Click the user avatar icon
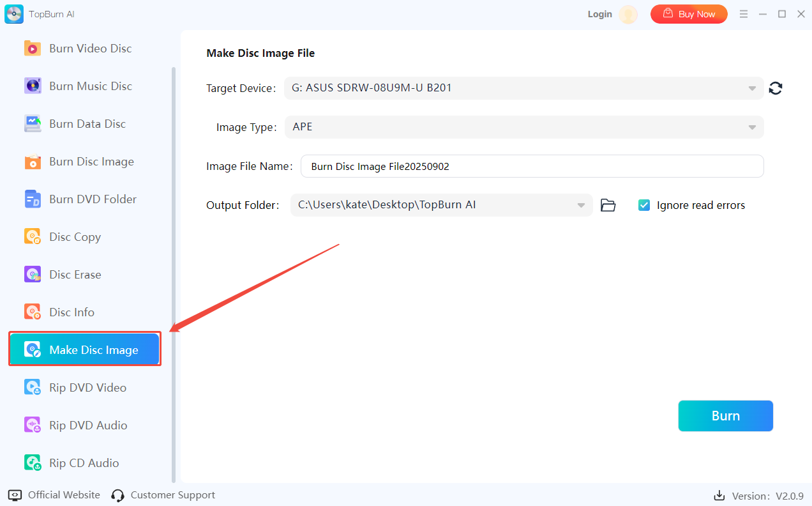Screen dimensions: 812x506 [628, 14]
